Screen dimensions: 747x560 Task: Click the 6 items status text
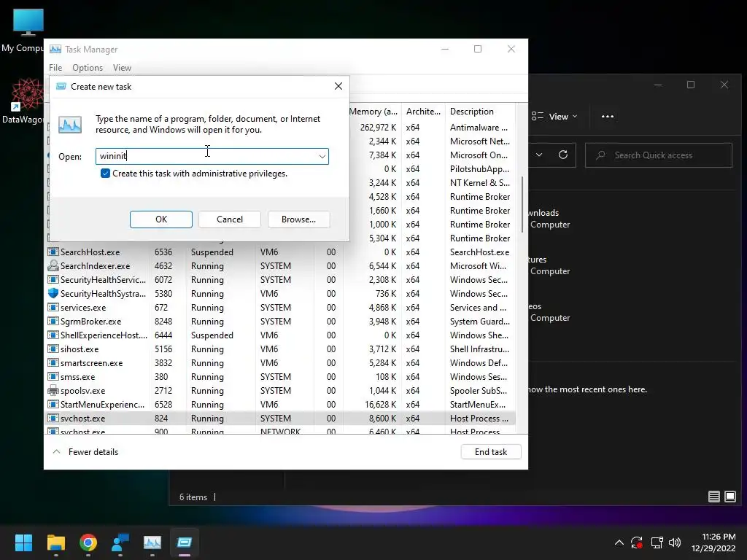(193, 497)
